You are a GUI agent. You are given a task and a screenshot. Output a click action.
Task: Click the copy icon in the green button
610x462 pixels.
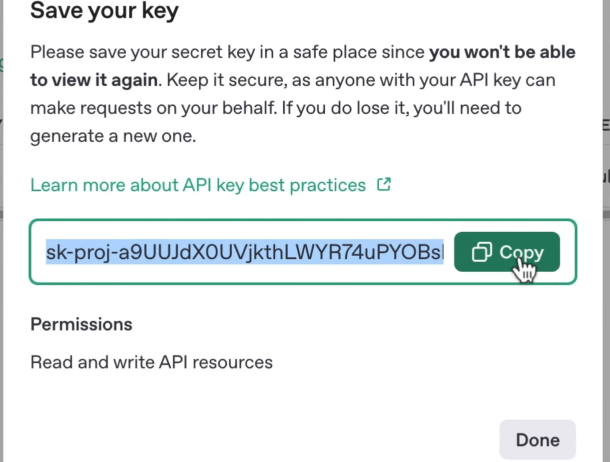tap(481, 253)
